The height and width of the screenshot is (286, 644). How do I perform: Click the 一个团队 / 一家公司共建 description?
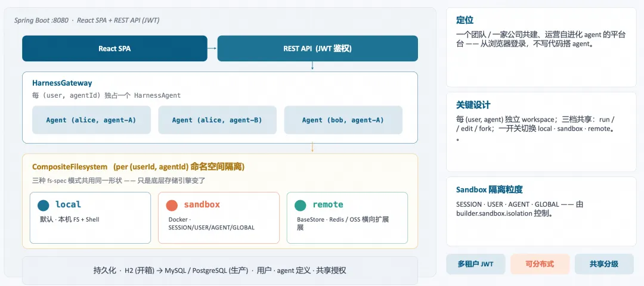[x=540, y=39]
